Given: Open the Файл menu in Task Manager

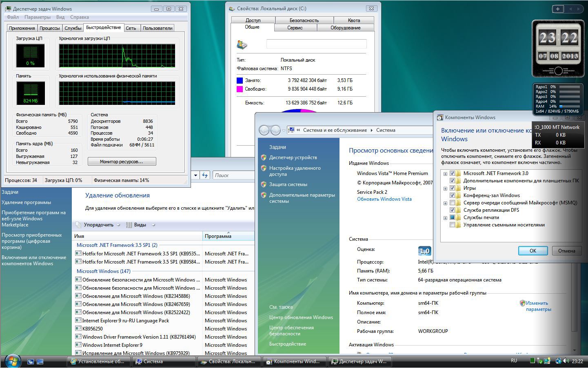Looking at the screenshot, I should click(13, 17).
